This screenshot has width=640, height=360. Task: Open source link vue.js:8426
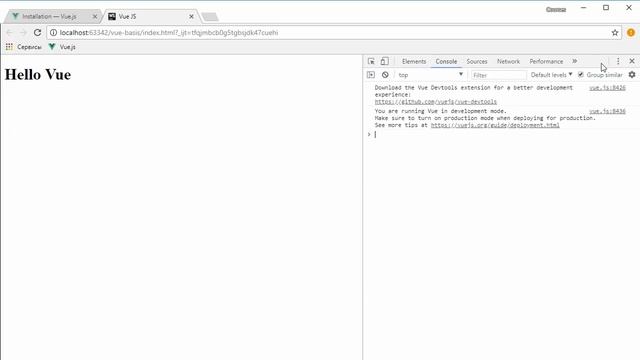coord(607,88)
